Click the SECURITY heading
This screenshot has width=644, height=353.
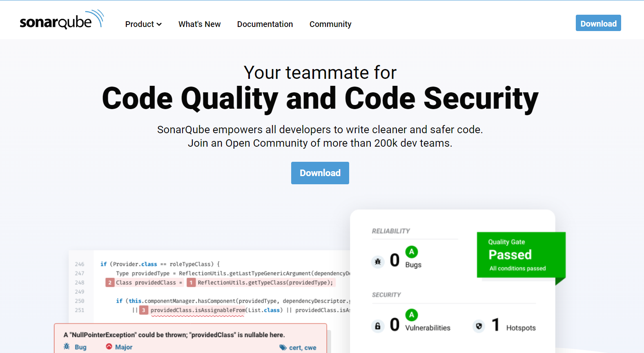[x=386, y=295]
